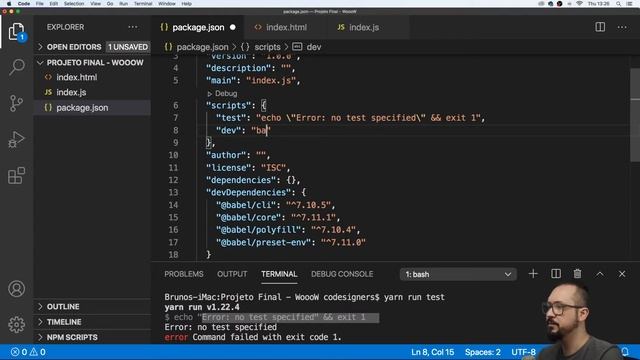
Task: Open the Accounts menu icon
Action: [16, 289]
